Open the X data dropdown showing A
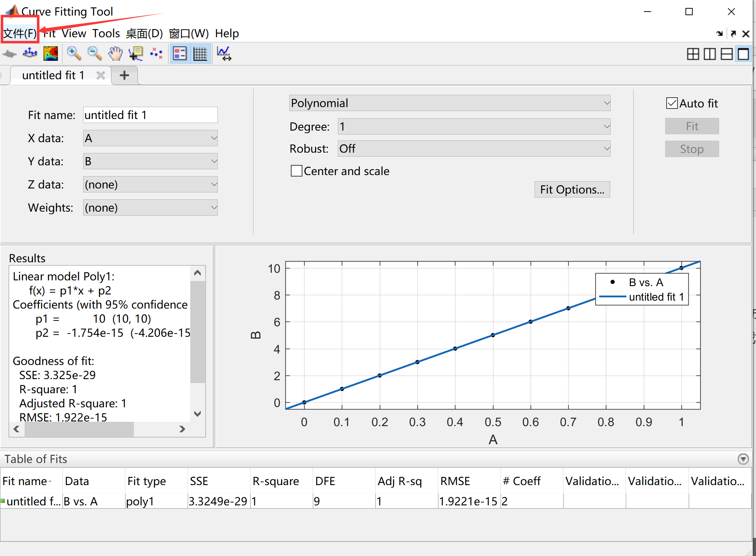Image resolution: width=756 pixels, height=556 pixels. tap(150, 138)
